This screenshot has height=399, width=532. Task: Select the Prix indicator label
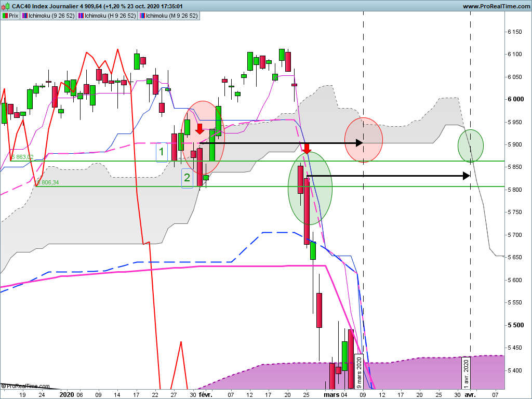tap(10, 16)
